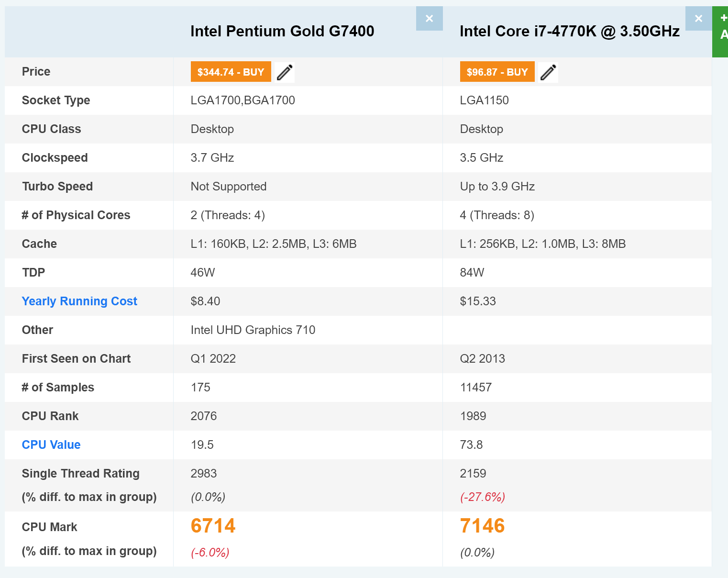
Task: Click the Price row label
Action: coord(36,71)
